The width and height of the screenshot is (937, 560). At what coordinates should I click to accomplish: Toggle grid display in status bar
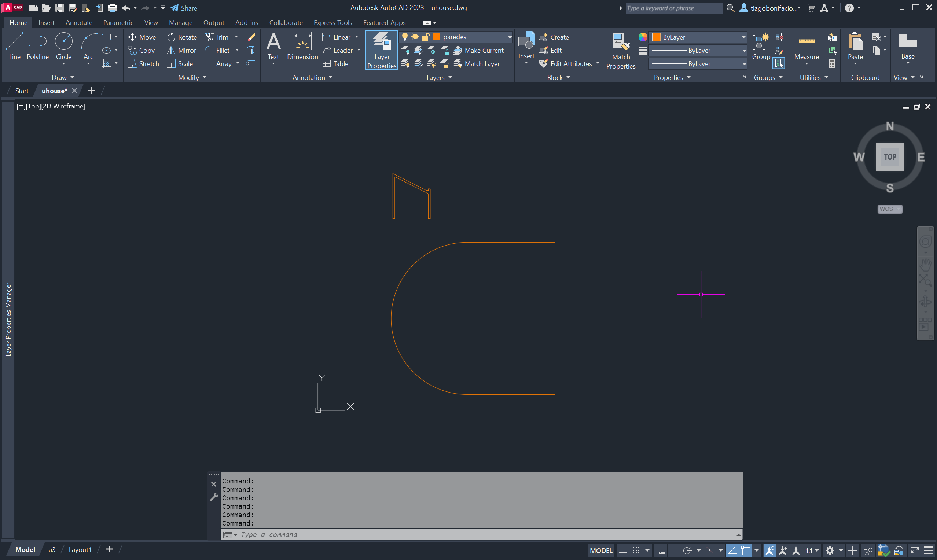coord(623,550)
